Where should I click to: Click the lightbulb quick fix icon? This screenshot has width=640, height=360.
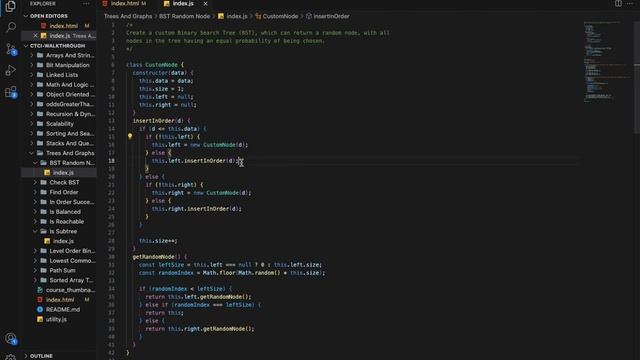point(130,136)
